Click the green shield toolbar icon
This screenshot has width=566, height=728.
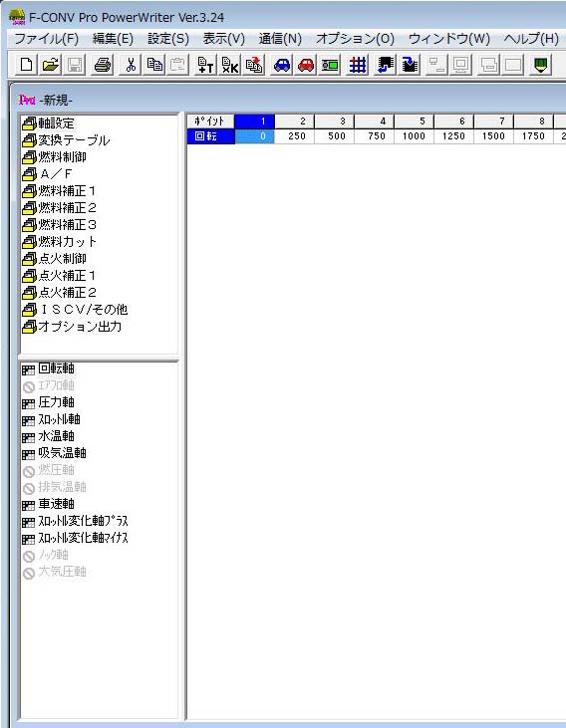point(540,65)
